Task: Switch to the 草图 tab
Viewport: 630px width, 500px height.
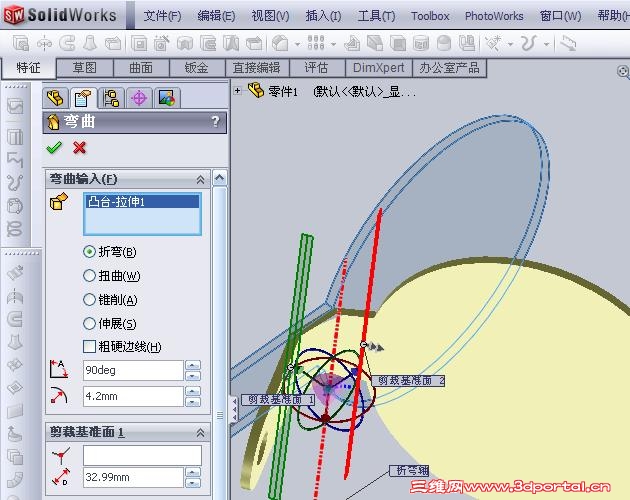Action: [x=85, y=68]
